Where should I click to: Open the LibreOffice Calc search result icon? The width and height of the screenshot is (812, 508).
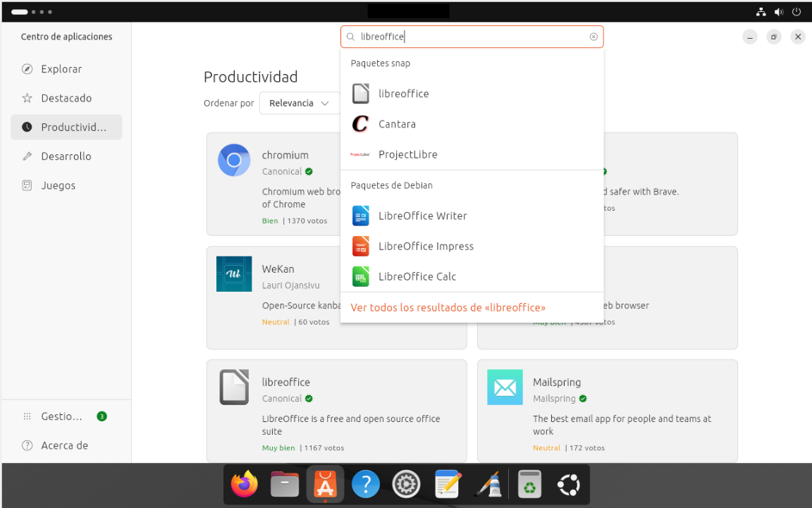tap(360, 276)
